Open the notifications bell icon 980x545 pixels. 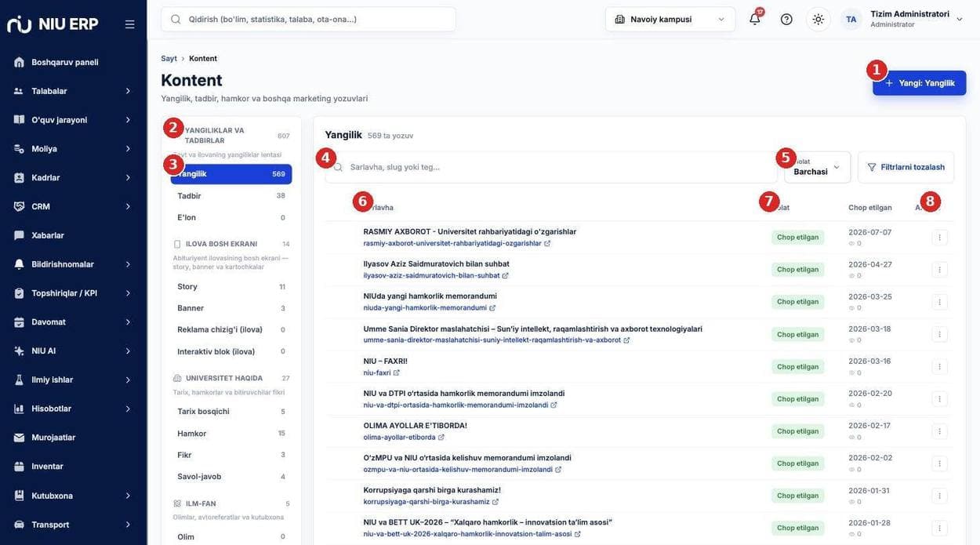pos(755,20)
